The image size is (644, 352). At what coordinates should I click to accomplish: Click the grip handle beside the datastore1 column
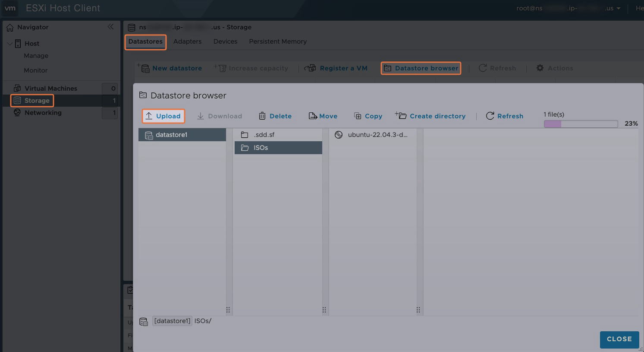pyautogui.click(x=228, y=310)
